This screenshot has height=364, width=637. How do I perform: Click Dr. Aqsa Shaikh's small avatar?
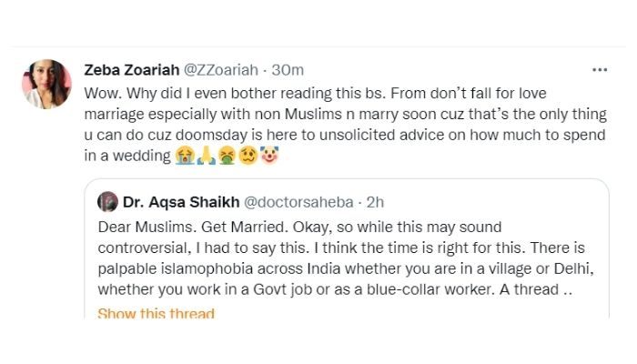pyautogui.click(x=107, y=201)
